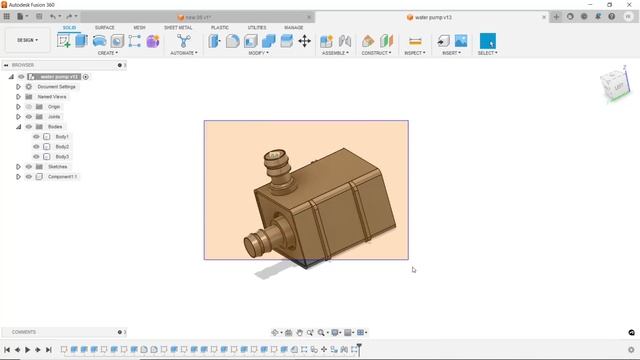Open the Design workspace dropdown
This screenshot has width=640, height=360.
27,40
